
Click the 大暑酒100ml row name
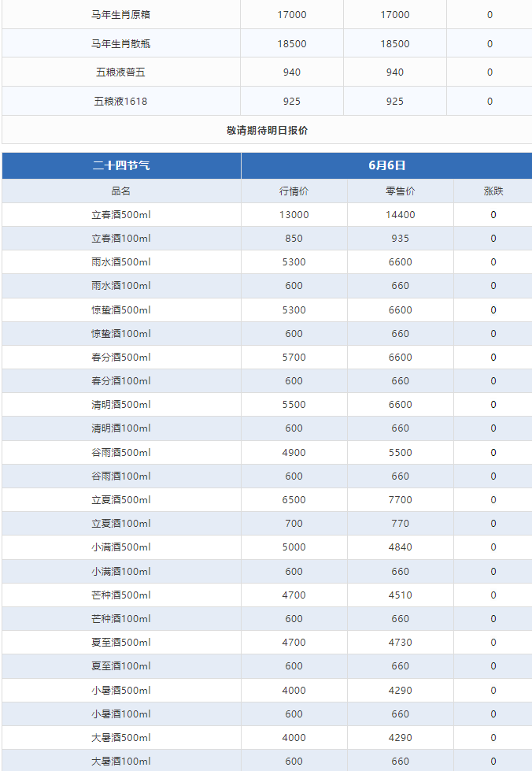tap(121, 762)
